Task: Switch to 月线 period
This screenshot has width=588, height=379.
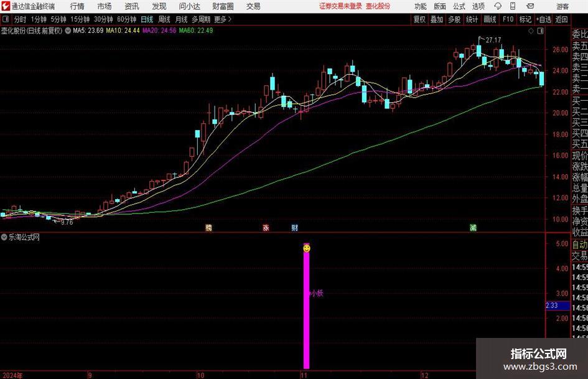Action: [x=181, y=19]
